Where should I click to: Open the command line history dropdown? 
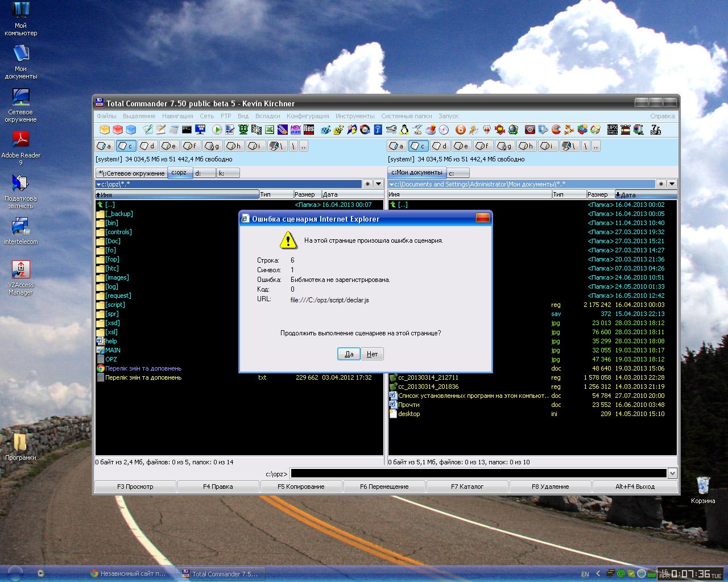[672, 473]
